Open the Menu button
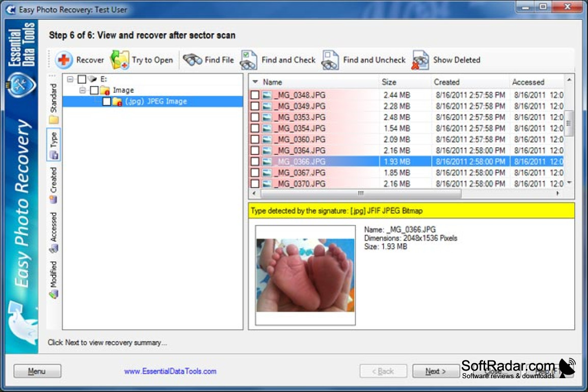The image size is (588, 392). pyautogui.click(x=37, y=372)
